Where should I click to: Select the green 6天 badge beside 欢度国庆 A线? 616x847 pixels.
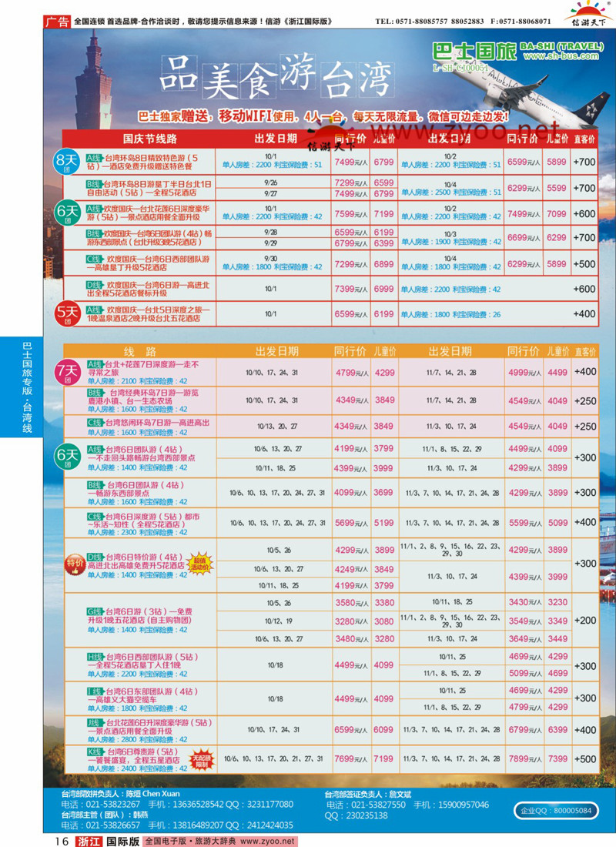[68, 213]
